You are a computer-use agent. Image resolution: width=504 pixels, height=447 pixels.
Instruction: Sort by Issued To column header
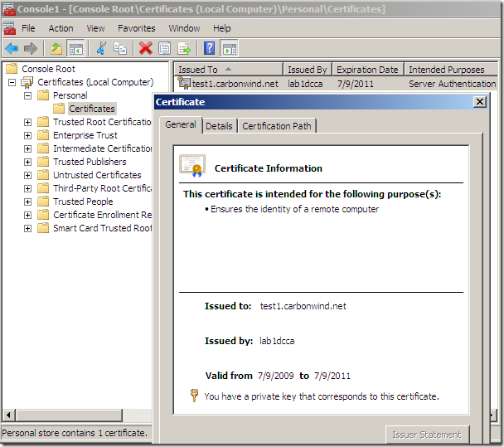[x=229, y=70]
